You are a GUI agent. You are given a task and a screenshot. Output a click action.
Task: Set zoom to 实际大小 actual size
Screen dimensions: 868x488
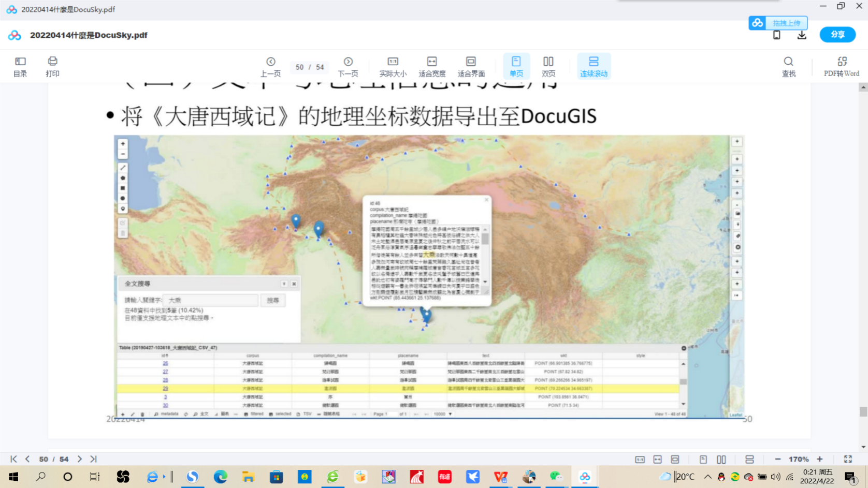(393, 67)
